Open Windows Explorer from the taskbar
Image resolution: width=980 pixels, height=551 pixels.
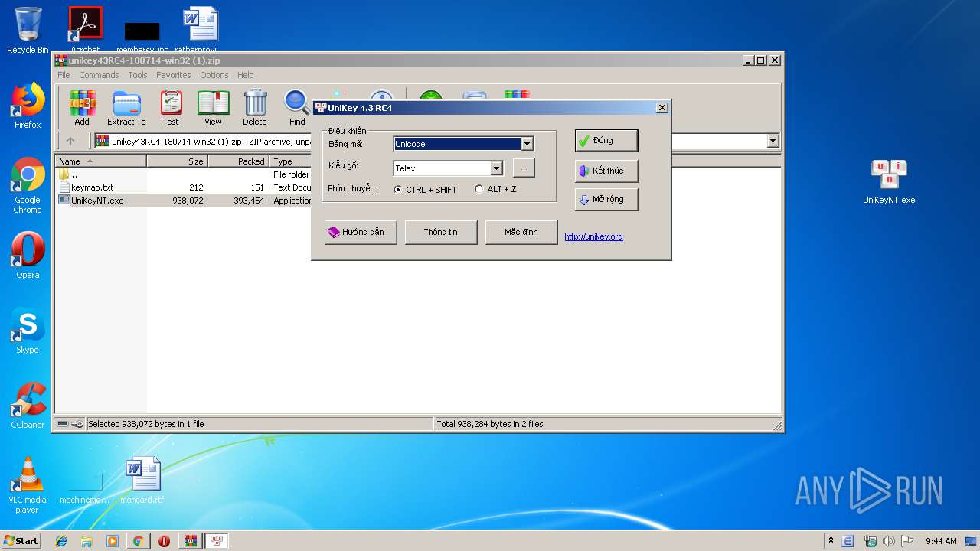coord(87,541)
